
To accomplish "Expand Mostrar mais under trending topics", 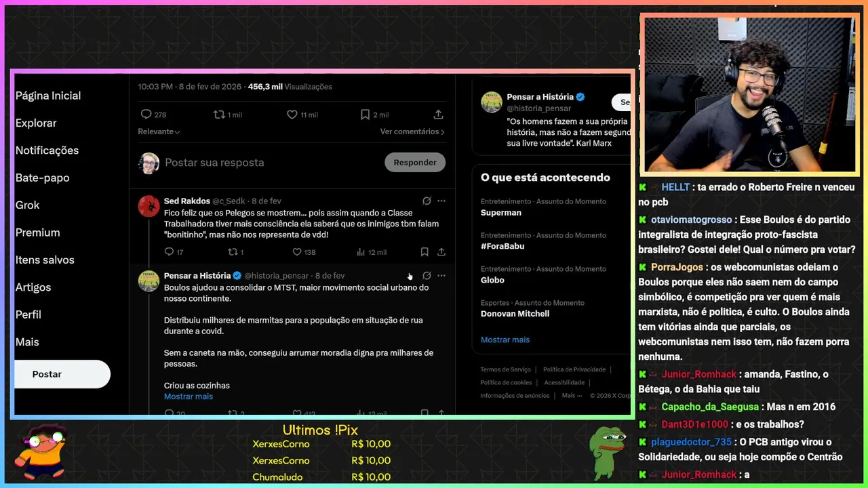I will [x=505, y=340].
